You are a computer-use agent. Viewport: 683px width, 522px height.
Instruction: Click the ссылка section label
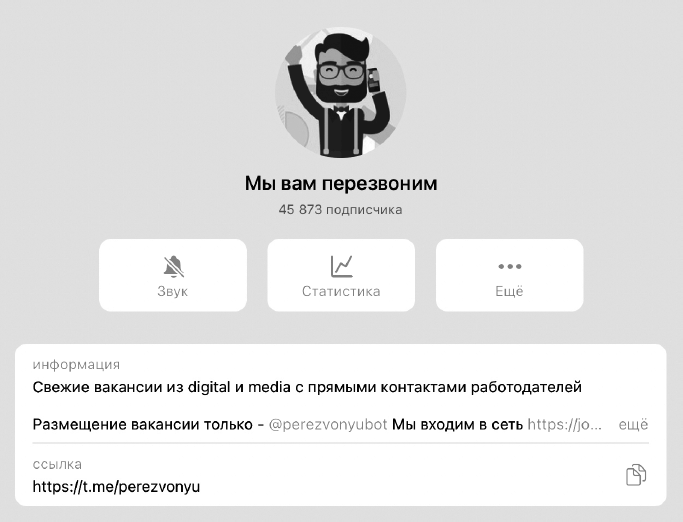(x=57, y=464)
